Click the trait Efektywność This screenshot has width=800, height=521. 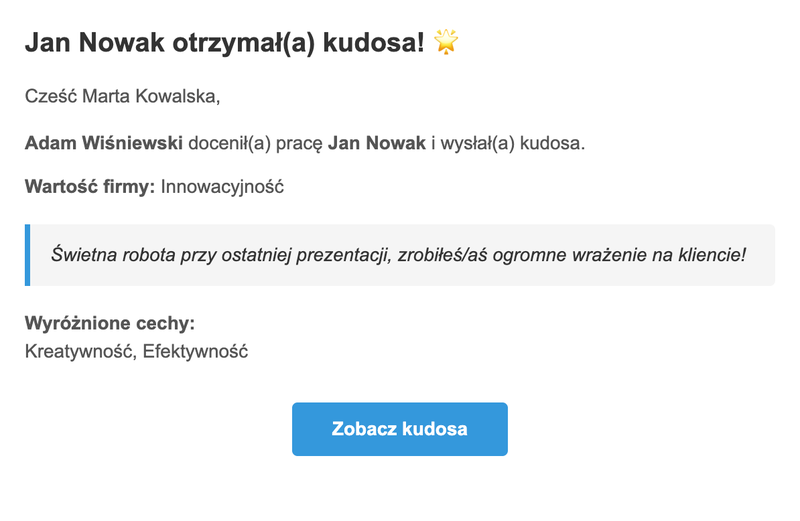click(x=195, y=352)
